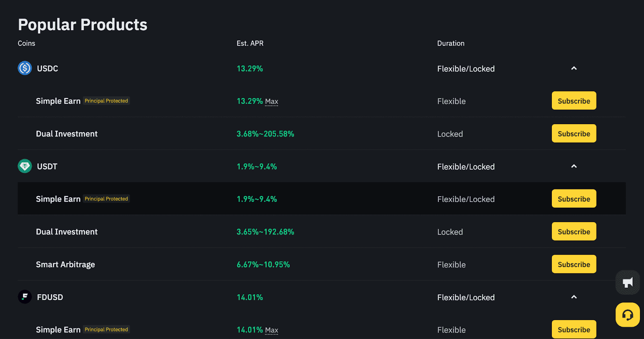Image resolution: width=644 pixels, height=339 pixels.
Task: Subscribe to USDC Dual Investment
Action: [574, 133]
